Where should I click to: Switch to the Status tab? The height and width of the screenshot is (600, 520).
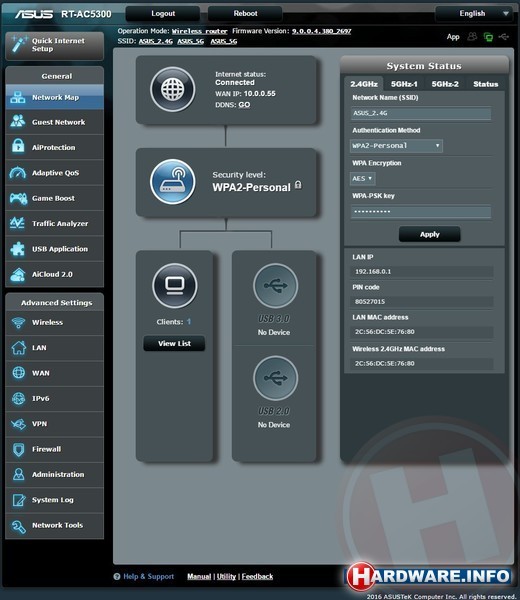486,84
